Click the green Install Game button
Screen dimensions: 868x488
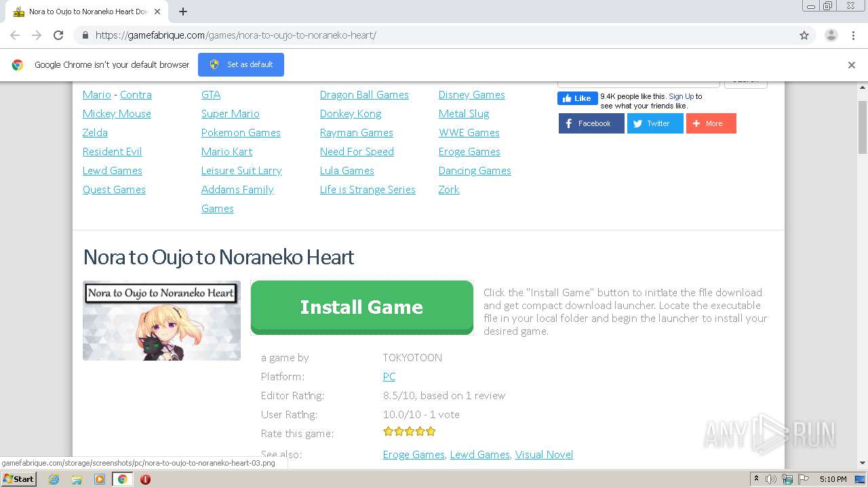click(x=362, y=308)
